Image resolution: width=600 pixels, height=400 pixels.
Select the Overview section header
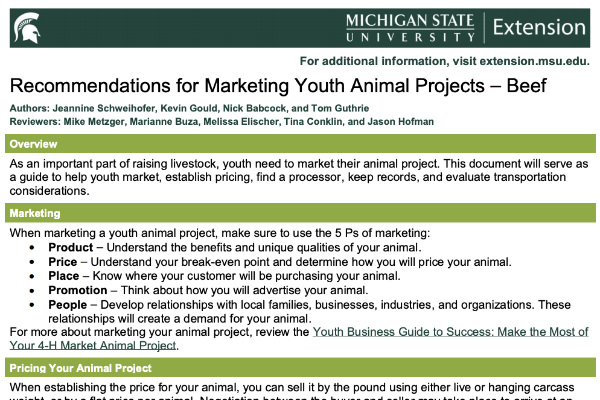[300, 144]
